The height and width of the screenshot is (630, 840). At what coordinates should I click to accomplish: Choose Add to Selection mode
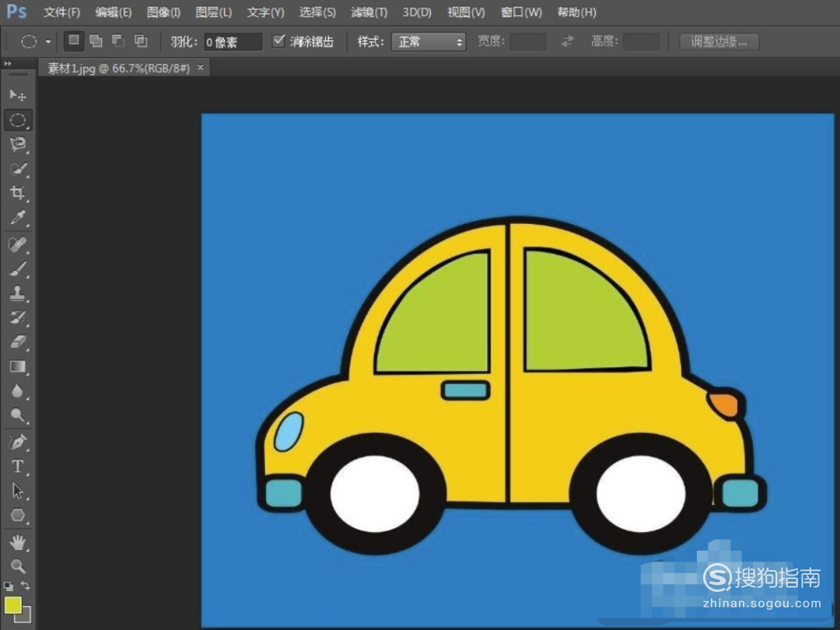click(x=96, y=40)
